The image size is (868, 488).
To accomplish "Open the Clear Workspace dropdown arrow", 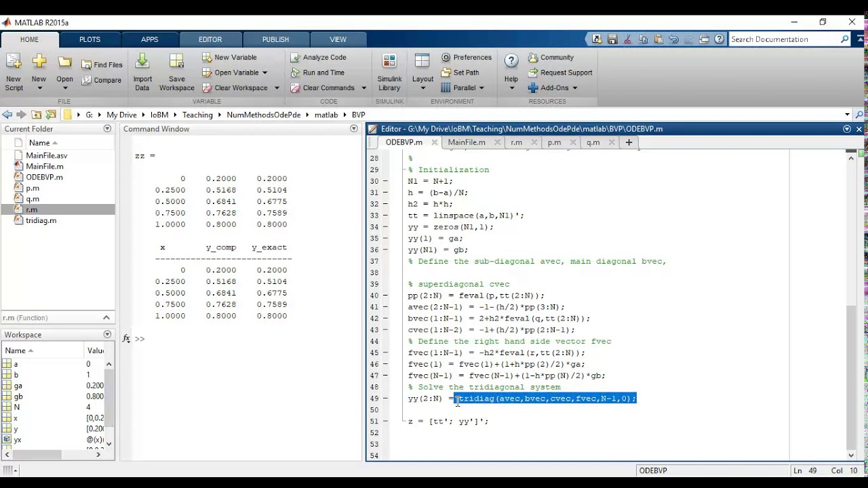I will 277,88.
